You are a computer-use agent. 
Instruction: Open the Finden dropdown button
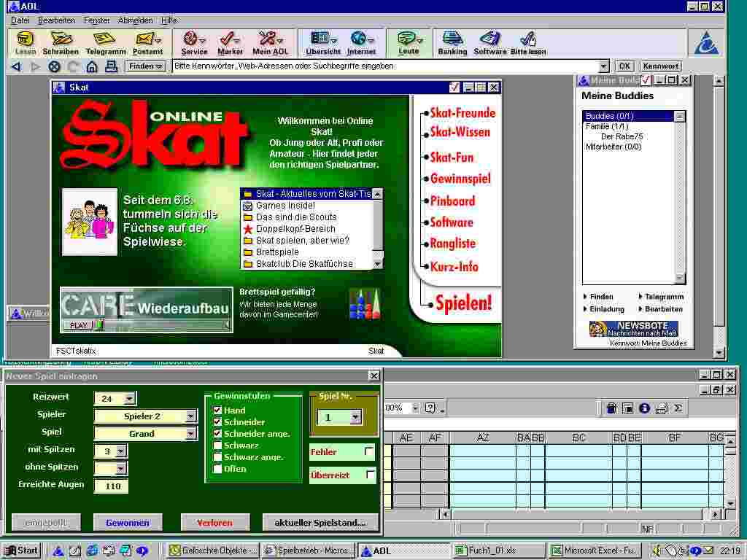[145, 66]
